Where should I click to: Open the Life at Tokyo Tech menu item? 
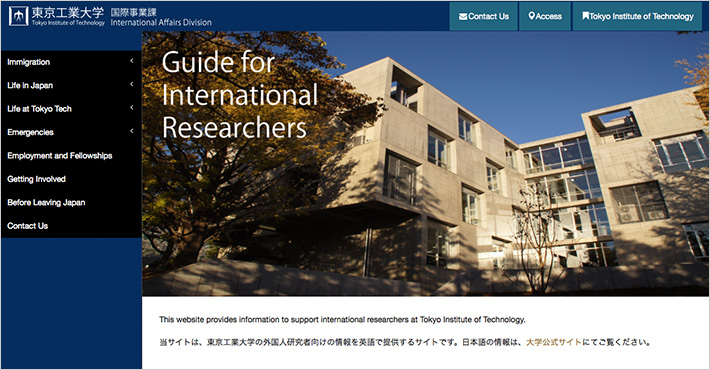point(71,109)
